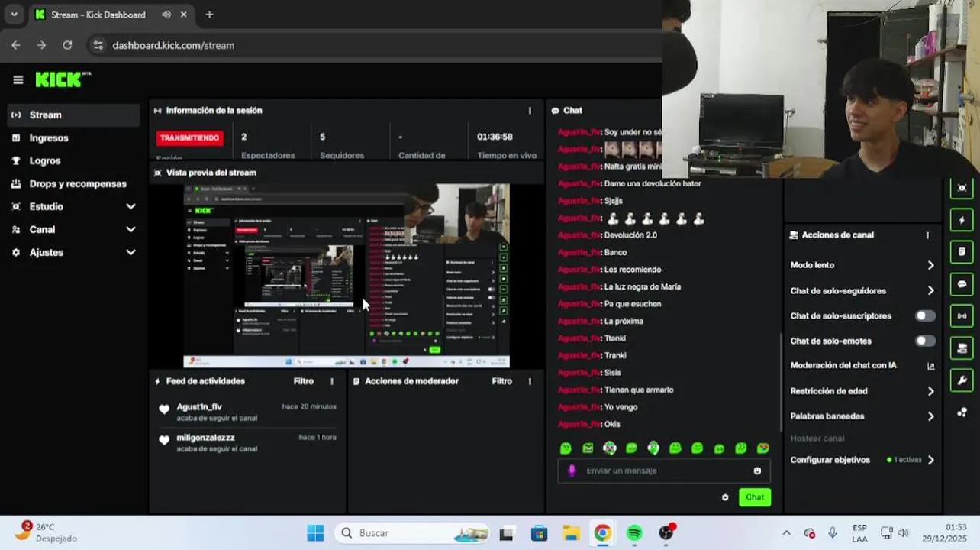980x550 pixels.
Task: Click the Agust1n_flv follower name in feed
Action: pyautogui.click(x=199, y=407)
